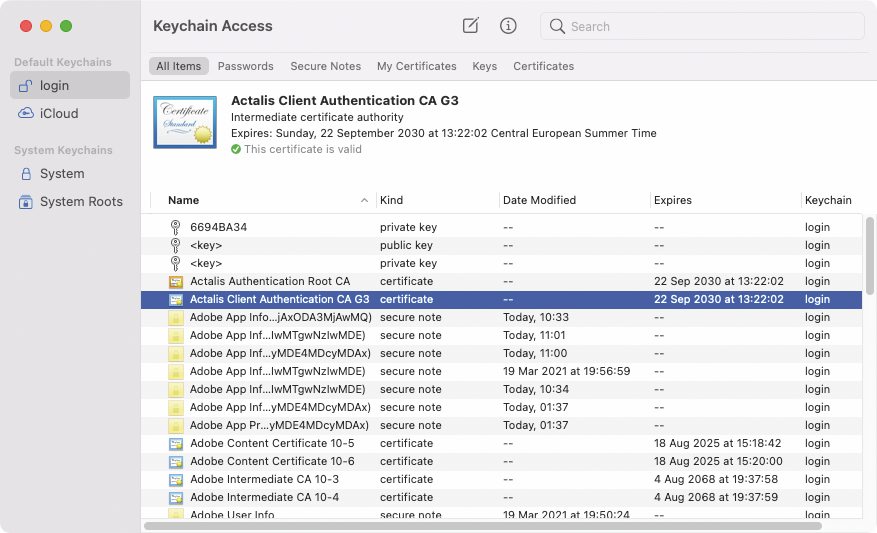Switch to the Passwords tab
This screenshot has width=877, height=533.
click(x=246, y=66)
